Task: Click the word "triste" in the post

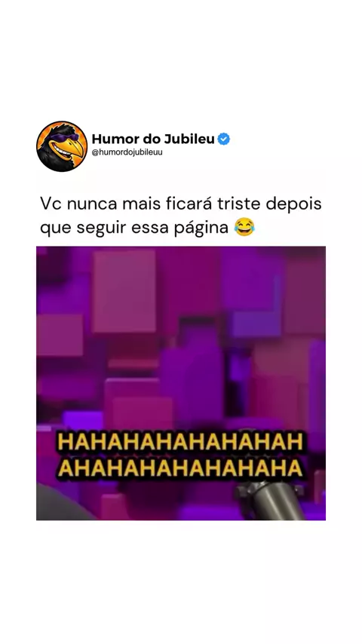Action: click(239, 204)
